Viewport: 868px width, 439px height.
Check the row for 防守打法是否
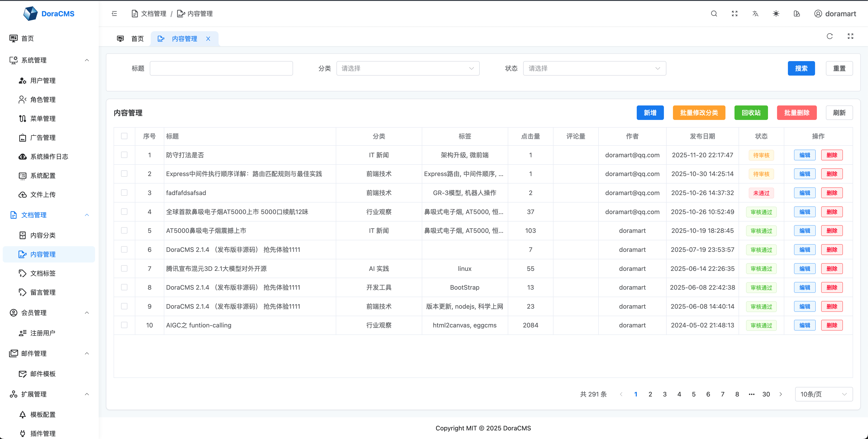click(x=124, y=155)
